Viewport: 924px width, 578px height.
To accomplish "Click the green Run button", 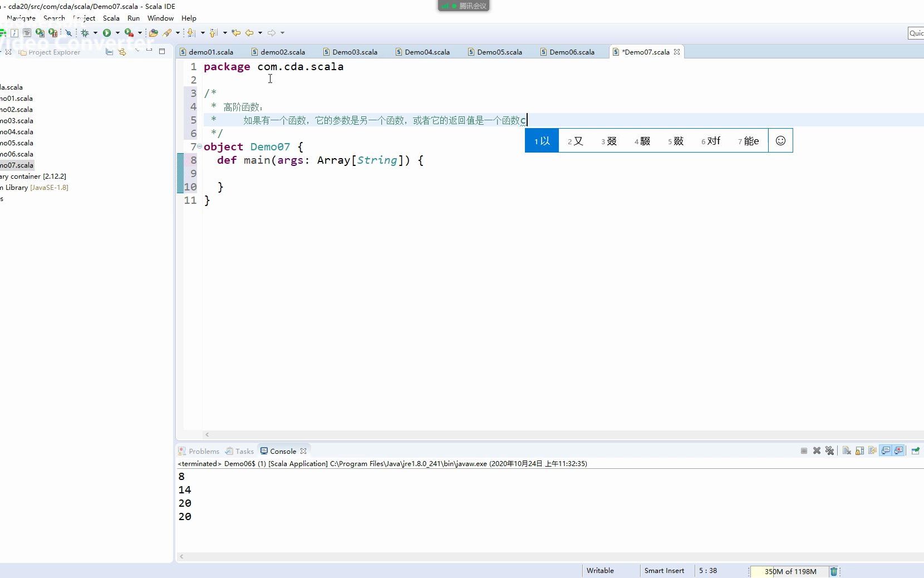I will click(107, 33).
